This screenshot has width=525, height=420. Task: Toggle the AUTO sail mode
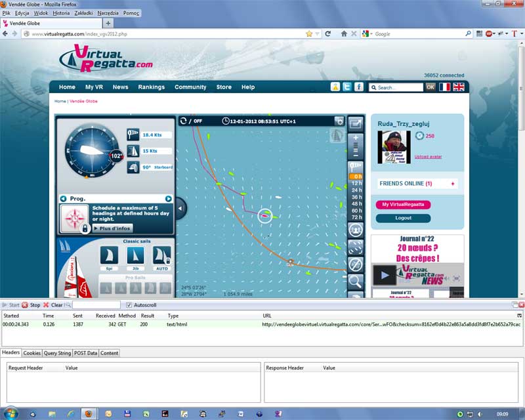pos(162,255)
